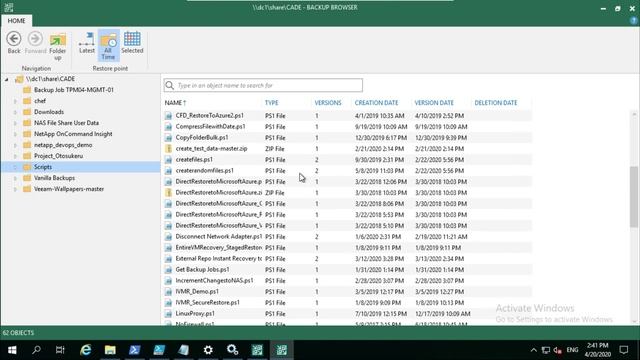Click scrollbar down arrow of file list
The image size is (640, 360).
click(x=633, y=321)
